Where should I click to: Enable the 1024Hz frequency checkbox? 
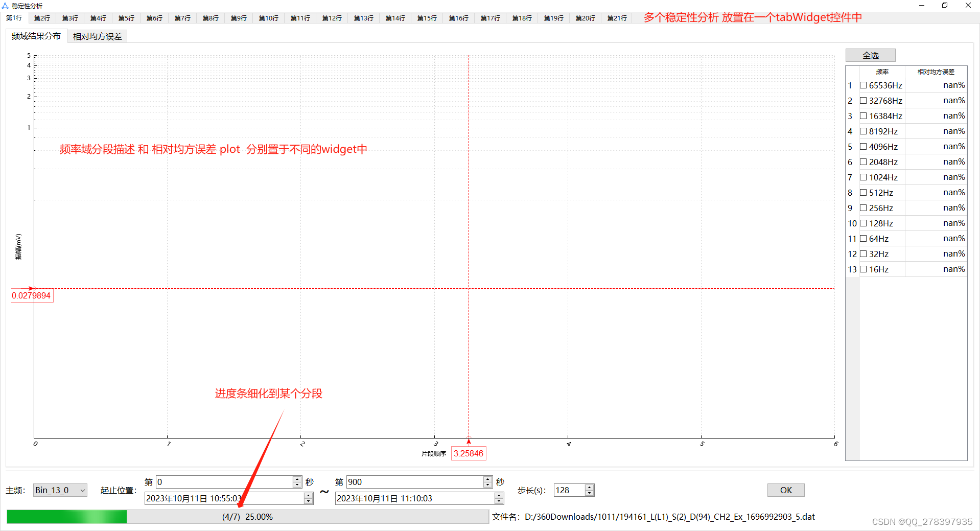(864, 177)
